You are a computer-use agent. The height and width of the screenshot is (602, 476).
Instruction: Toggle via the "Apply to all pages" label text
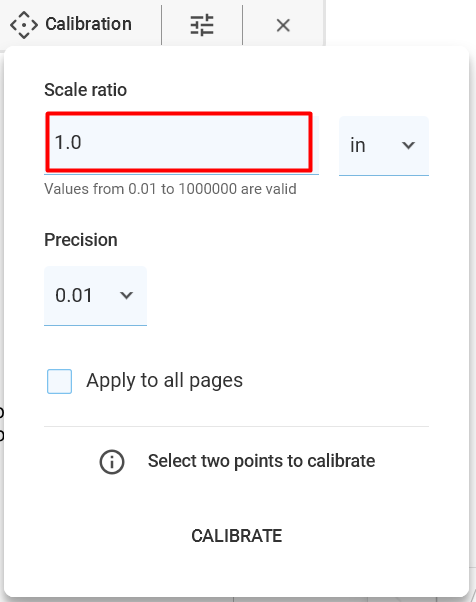[x=164, y=381]
